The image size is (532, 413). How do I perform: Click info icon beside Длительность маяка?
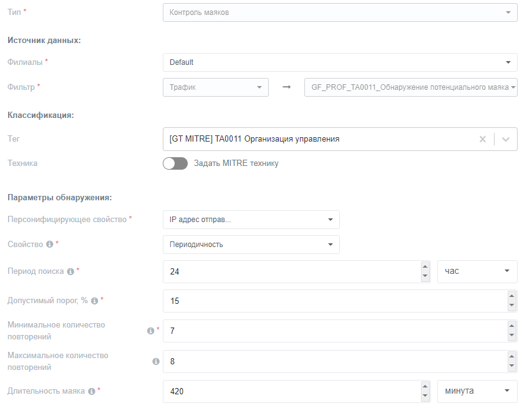click(92, 391)
